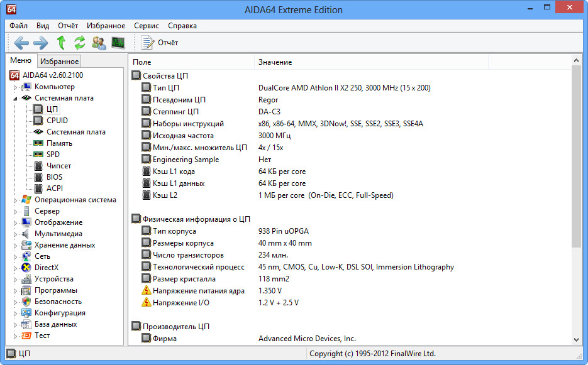Click the Windows flag icon for Операционная система

tap(26, 200)
